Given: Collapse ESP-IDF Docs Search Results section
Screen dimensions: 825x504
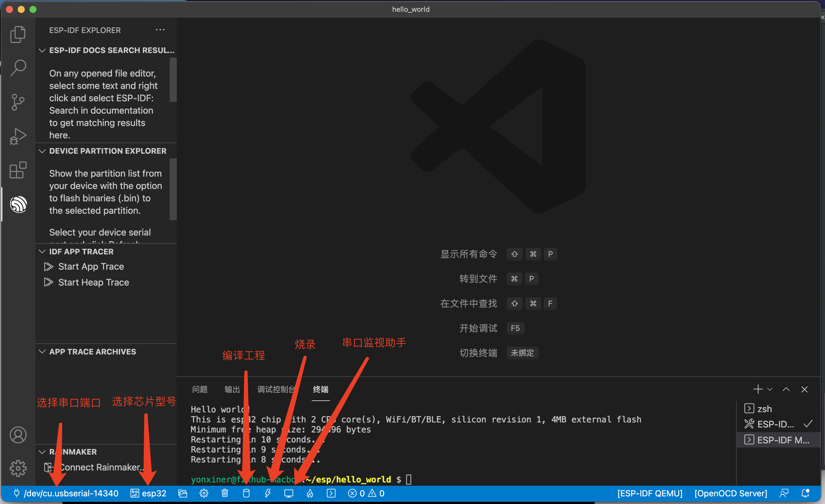Looking at the screenshot, I should [x=106, y=50].
